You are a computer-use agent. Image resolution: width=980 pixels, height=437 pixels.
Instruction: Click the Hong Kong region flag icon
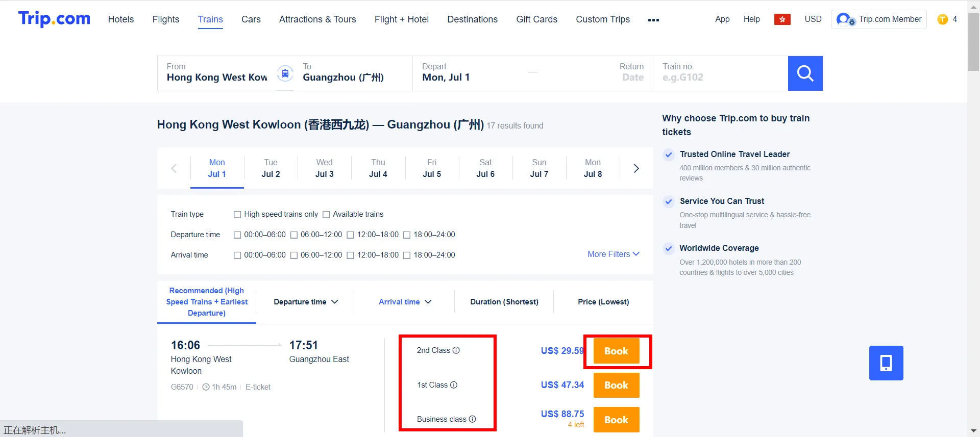tap(782, 19)
